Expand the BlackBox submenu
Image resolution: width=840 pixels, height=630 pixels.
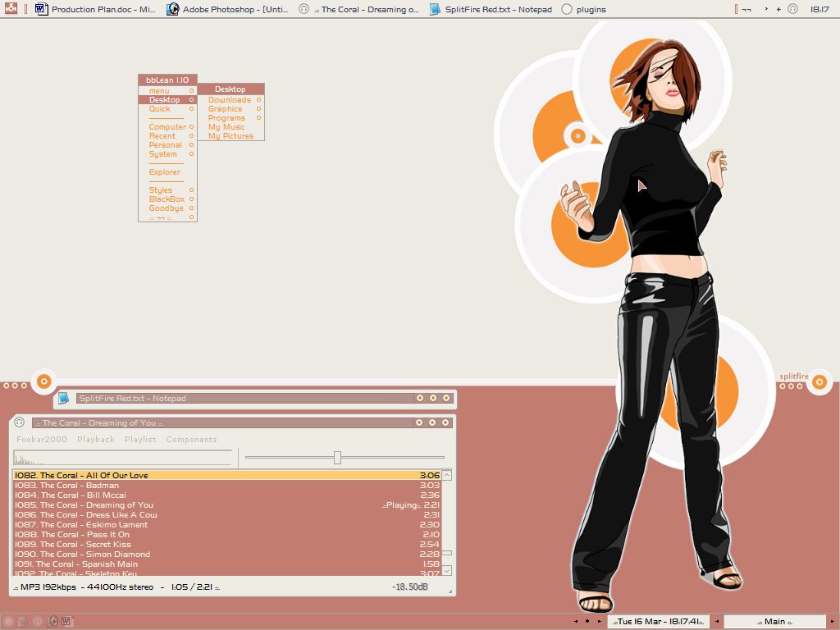[x=167, y=199]
